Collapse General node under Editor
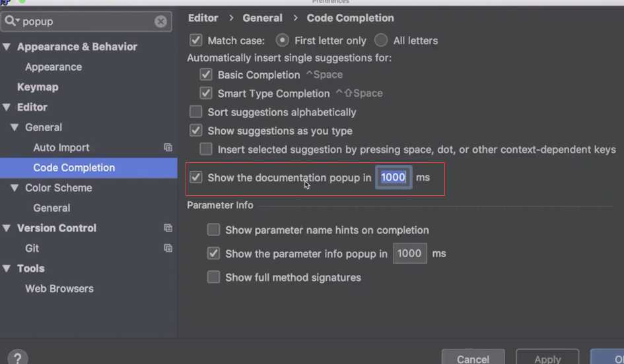The width and height of the screenshot is (624, 364). (x=15, y=127)
